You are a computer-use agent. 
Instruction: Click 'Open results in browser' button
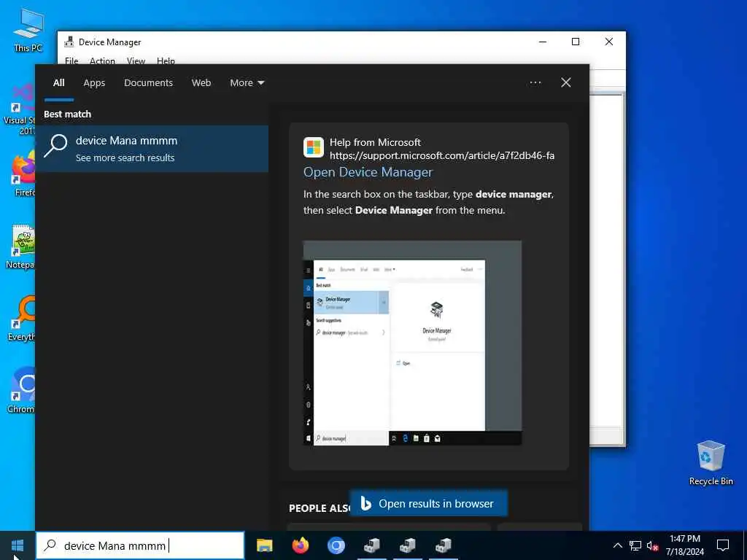(428, 503)
